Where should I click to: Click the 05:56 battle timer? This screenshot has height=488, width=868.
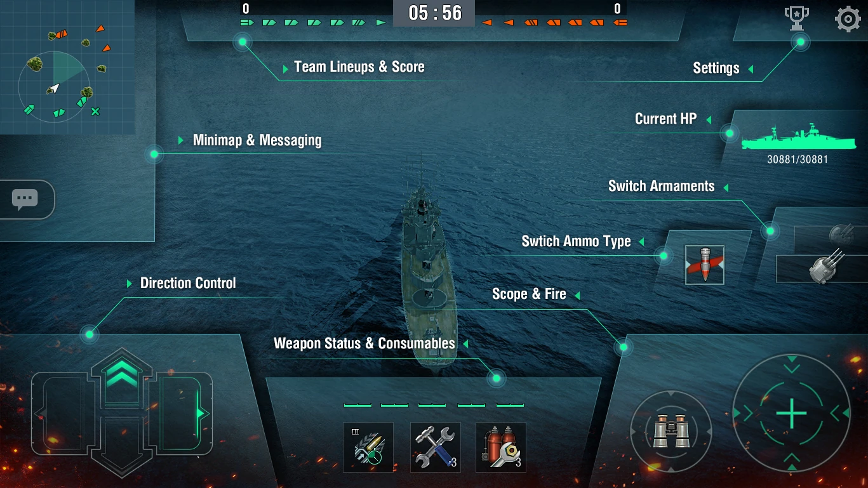434,13
